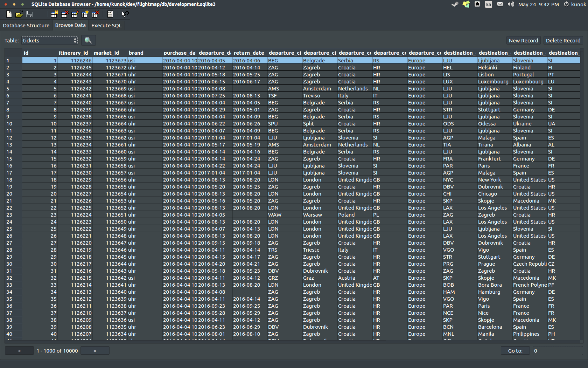Select the market_id cell 1123672
This screenshot has width=588, height=368.
110,68
